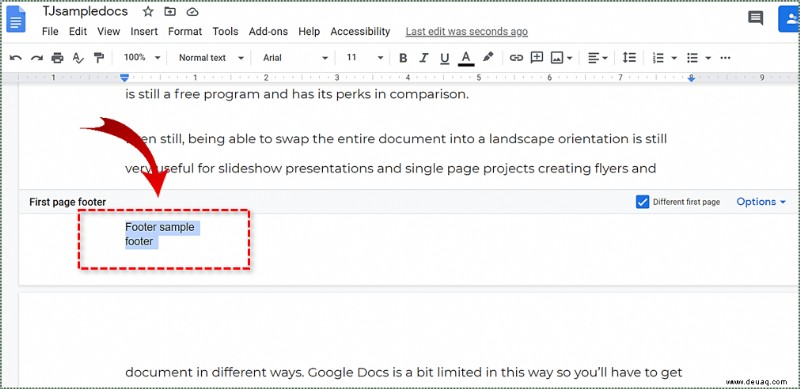Viewport: 800px width, 389px height.
Task: Redo the last action
Action: coord(36,58)
